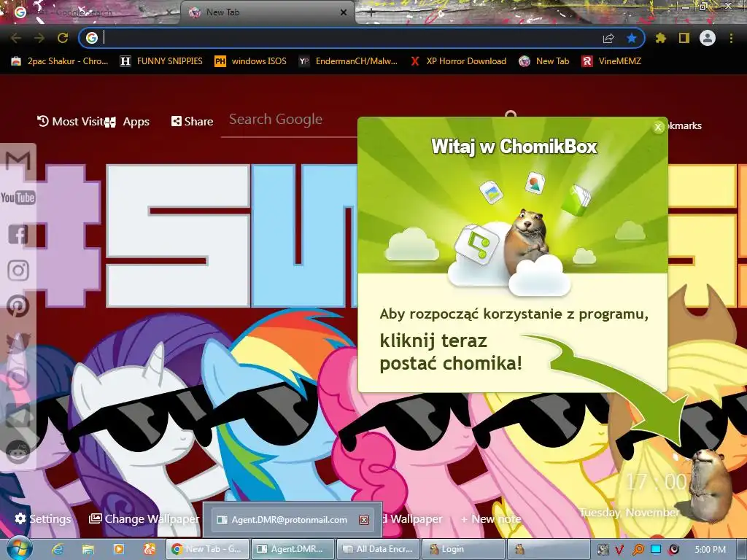Image resolution: width=747 pixels, height=560 pixels.
Task: Open the YouTube sidebar shortcut
Action: pos(18,197)
